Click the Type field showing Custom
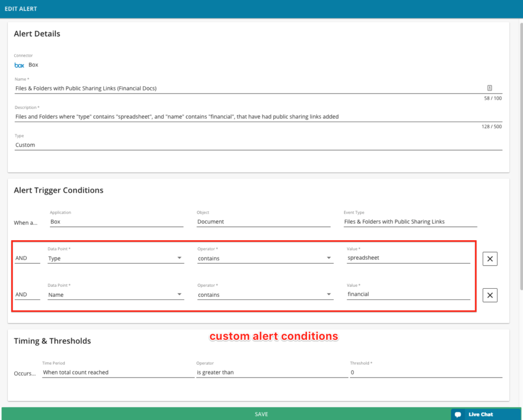The width and height of the screenshot is (523, 420). click(258, 145)
